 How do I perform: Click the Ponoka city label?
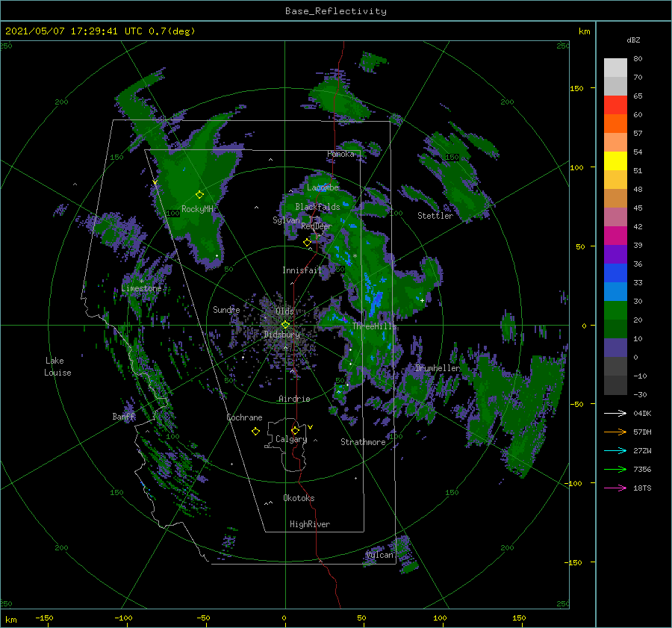340,154
